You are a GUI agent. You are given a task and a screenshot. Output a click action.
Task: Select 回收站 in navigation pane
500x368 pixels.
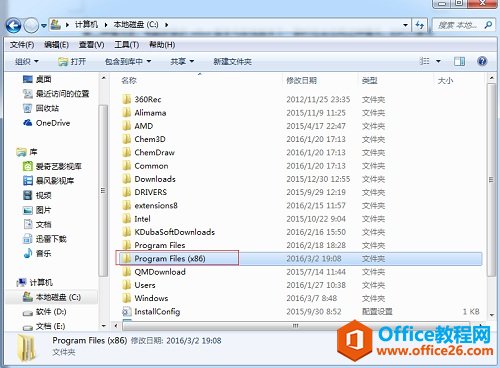41,108
